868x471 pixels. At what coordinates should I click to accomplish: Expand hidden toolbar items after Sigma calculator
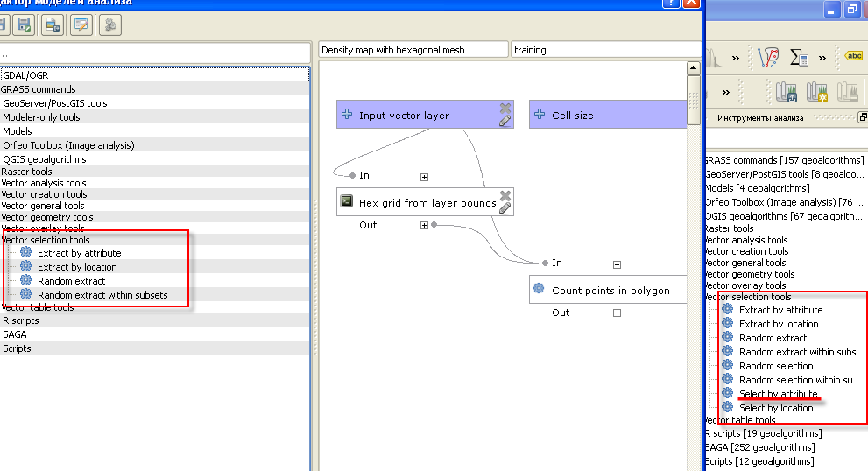coord(822,58)
